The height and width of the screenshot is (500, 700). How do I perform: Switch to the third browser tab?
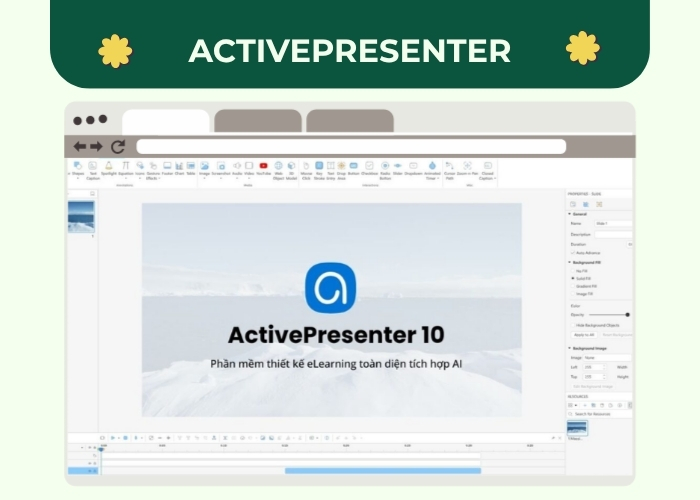[x=350, y=121]
